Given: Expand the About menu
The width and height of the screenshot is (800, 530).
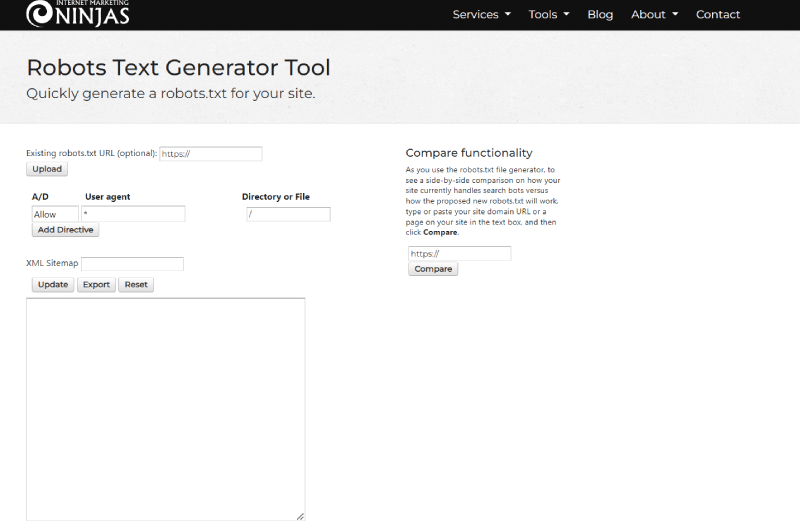Looking at the screenshot, I should coord(655,14).
